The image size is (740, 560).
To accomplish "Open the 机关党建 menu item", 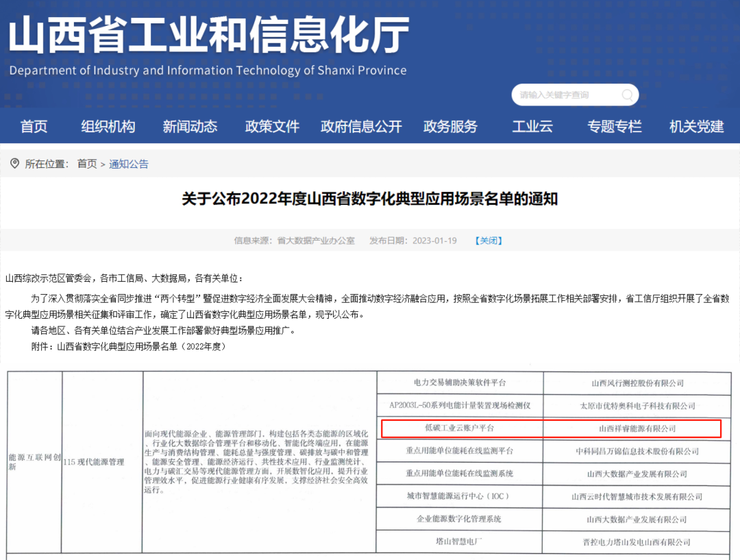I will pyautogui.click(x=697, y=126).
